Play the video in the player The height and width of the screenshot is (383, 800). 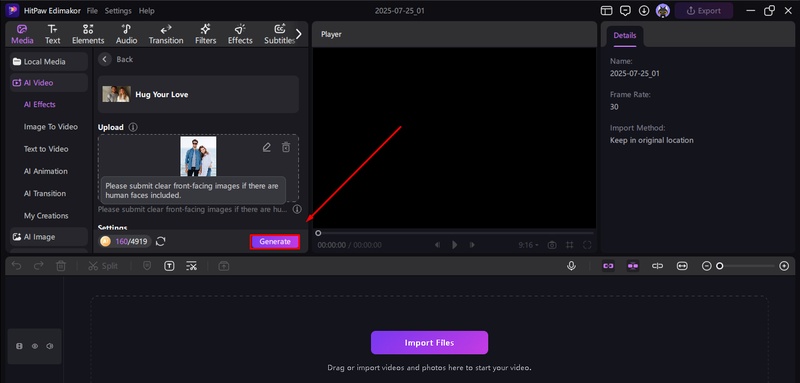455,245
